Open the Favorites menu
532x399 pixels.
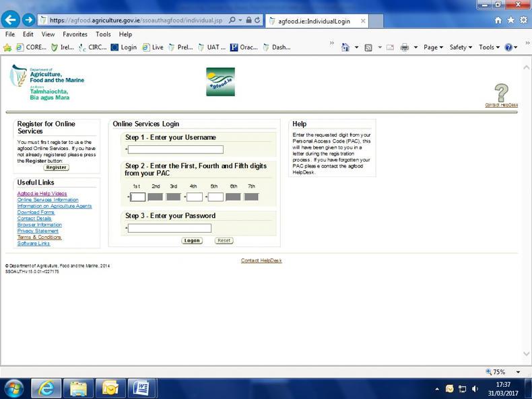(75, 34)
